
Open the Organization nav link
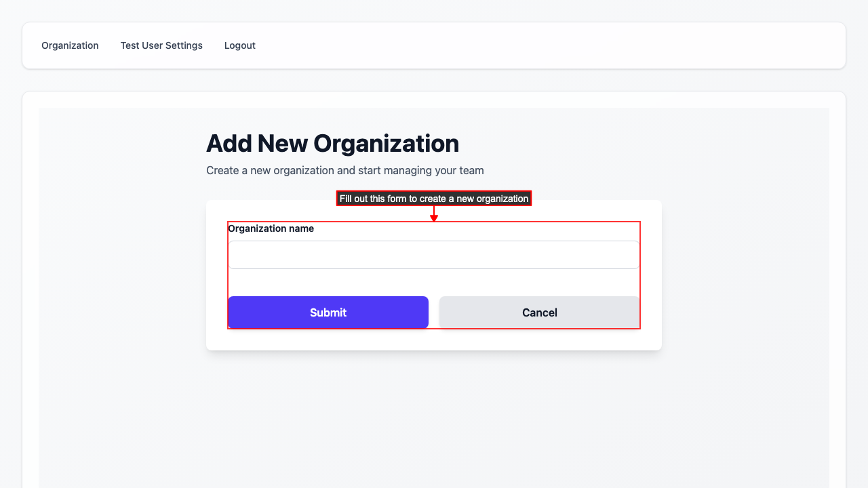click(70, 45)
